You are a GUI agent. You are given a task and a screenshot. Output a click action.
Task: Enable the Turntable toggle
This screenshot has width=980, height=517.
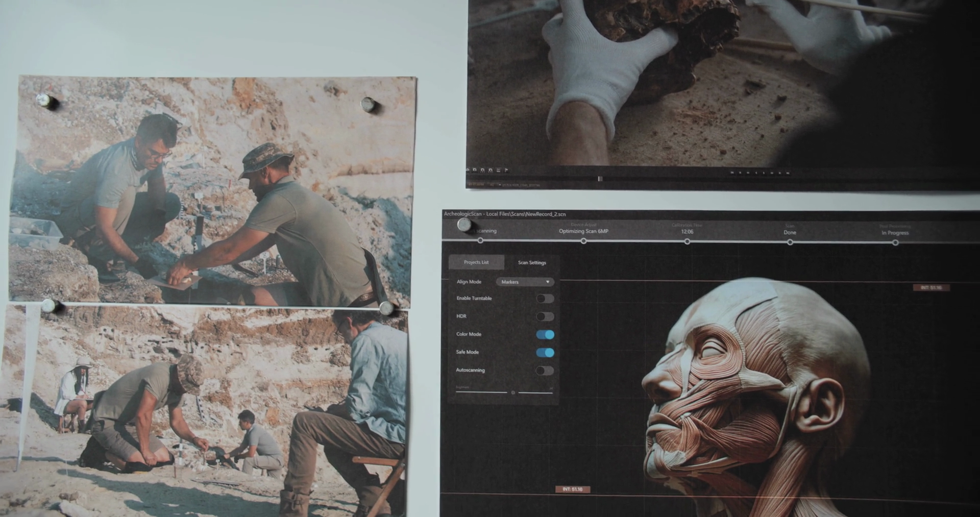point(545,299)
